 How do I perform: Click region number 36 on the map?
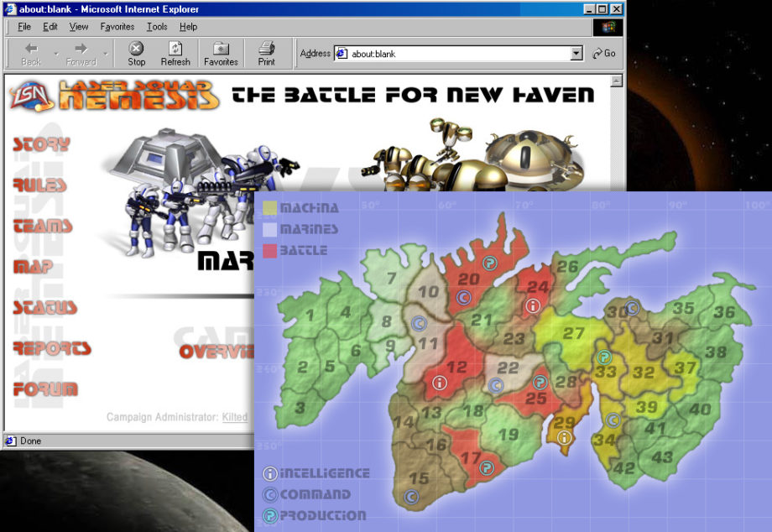tap(725, 312)
